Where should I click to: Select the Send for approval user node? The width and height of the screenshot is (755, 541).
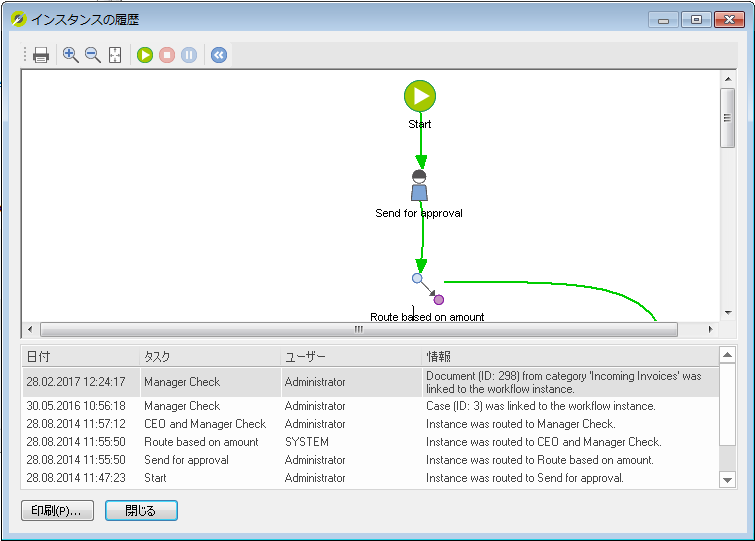tap(419, 185)
